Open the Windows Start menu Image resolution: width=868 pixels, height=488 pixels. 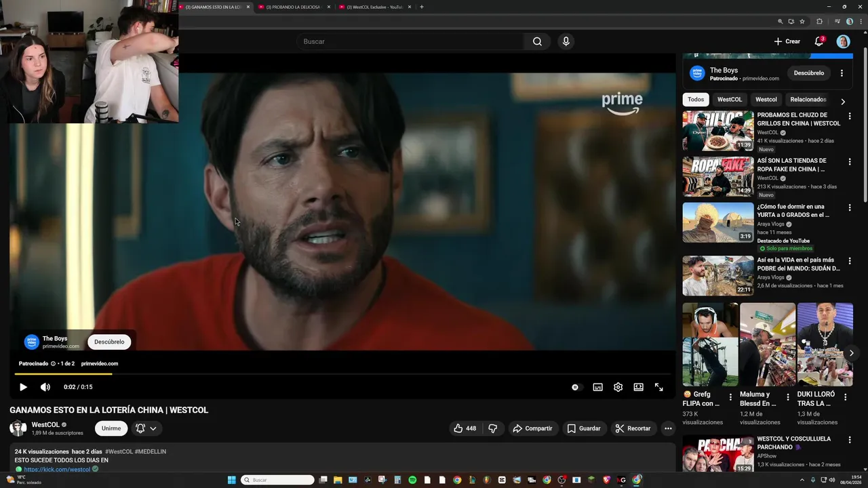coord(231,480)
